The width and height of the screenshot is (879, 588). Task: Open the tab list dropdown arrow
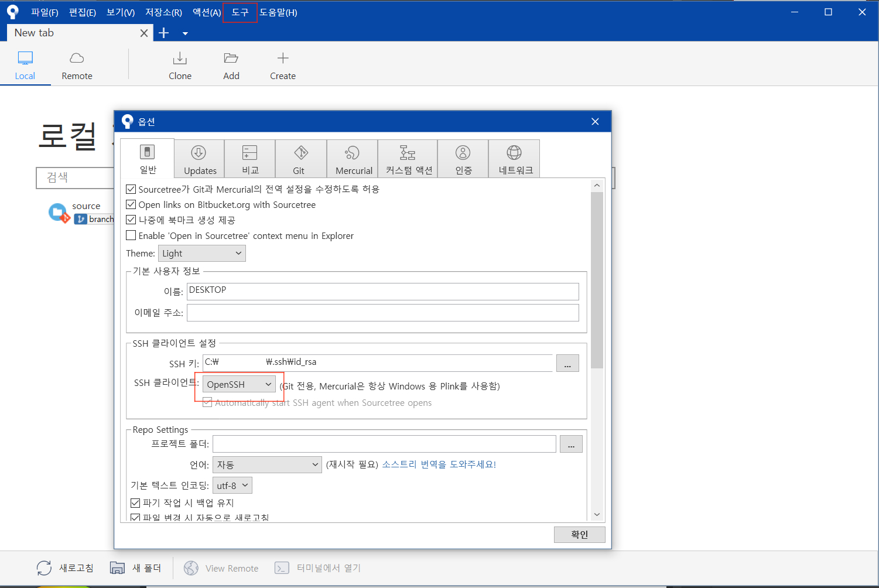(x=185, y=33)
